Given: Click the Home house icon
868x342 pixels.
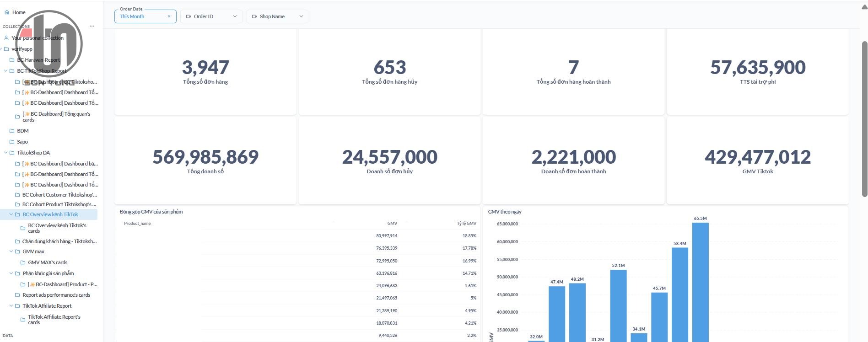Looking at the screenshot, I should (6, 12).
